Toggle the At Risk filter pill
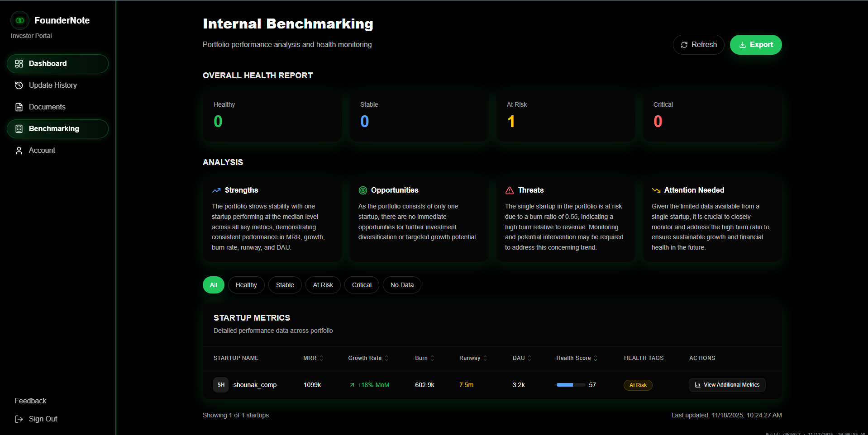This screenshot has height=435, width=868. [323, 285]
